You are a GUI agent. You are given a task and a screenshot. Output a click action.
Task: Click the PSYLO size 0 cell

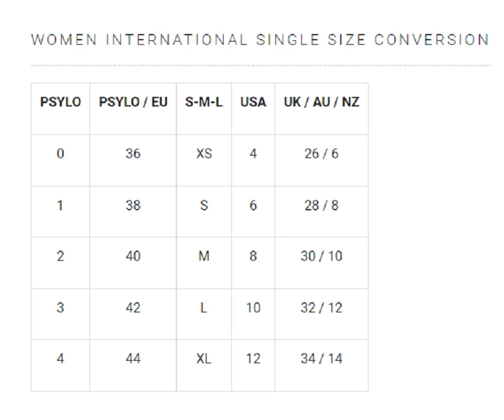coord(60,154)
